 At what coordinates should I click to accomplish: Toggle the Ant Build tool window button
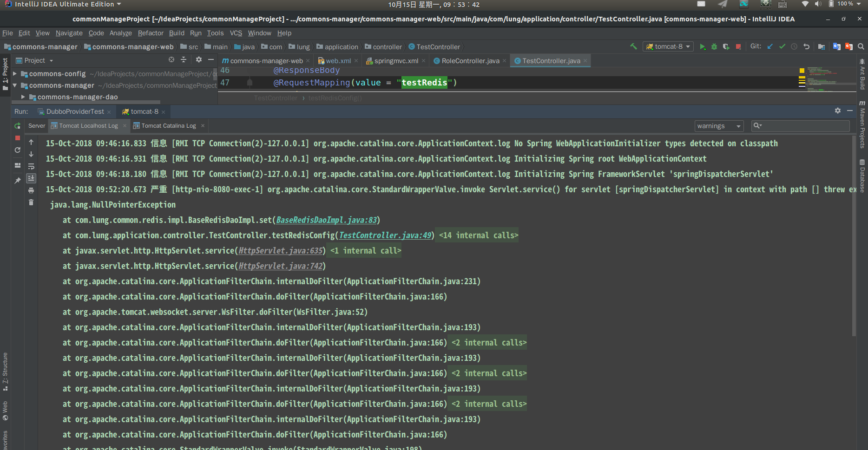click(x=862, y=74)
